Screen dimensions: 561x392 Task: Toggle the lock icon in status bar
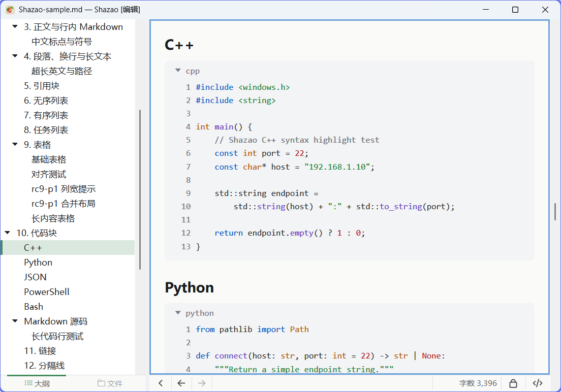point(513,383)
